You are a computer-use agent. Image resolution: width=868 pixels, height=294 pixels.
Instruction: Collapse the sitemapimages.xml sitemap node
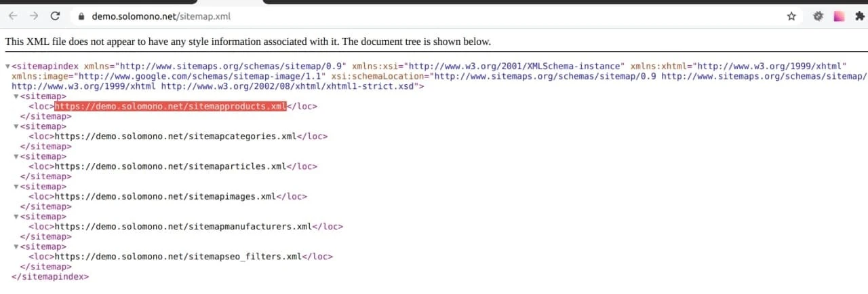(x=16, y=186)
